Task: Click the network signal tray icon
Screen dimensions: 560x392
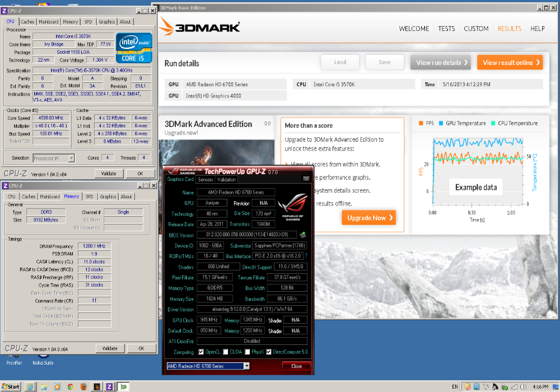Action: [514, 386]
